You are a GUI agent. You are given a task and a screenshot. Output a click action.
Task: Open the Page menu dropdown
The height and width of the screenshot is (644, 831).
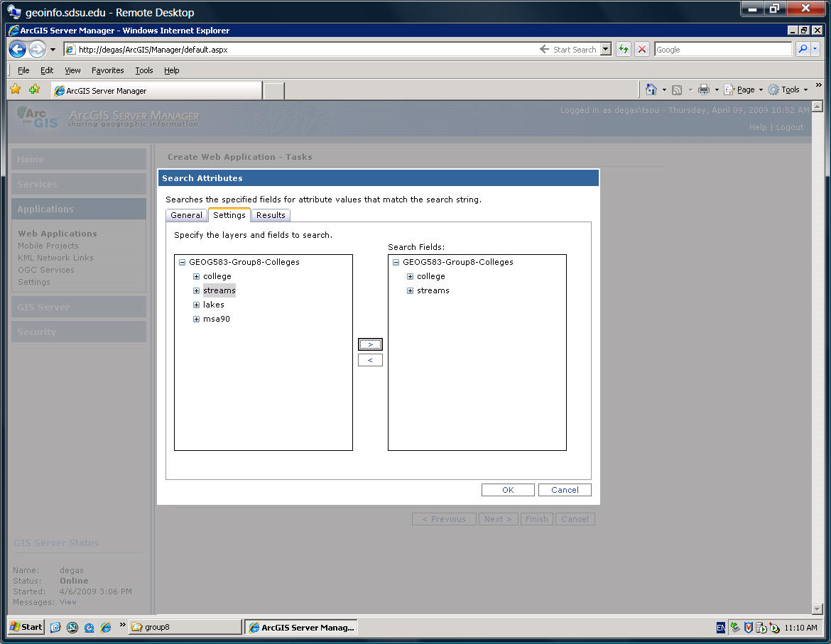[744, 89]
